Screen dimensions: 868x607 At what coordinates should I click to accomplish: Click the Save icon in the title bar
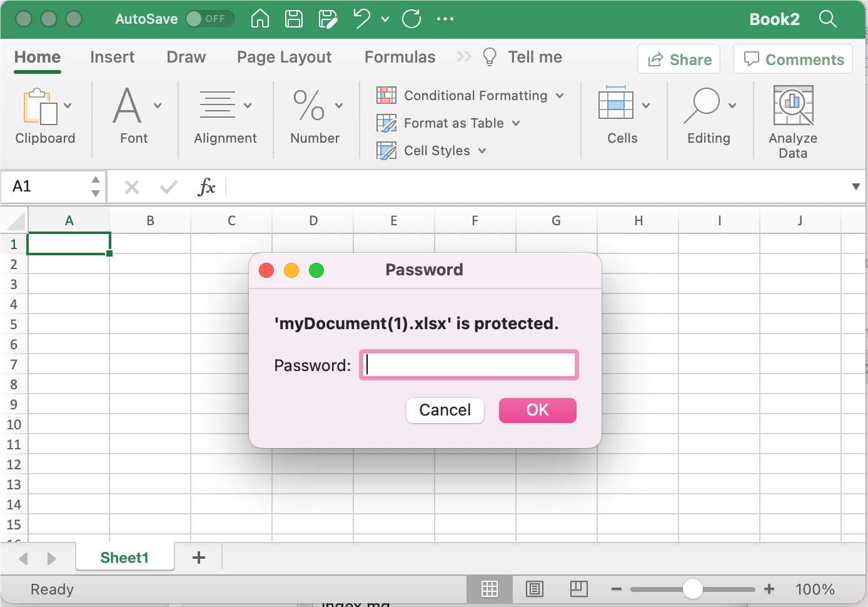293,19
